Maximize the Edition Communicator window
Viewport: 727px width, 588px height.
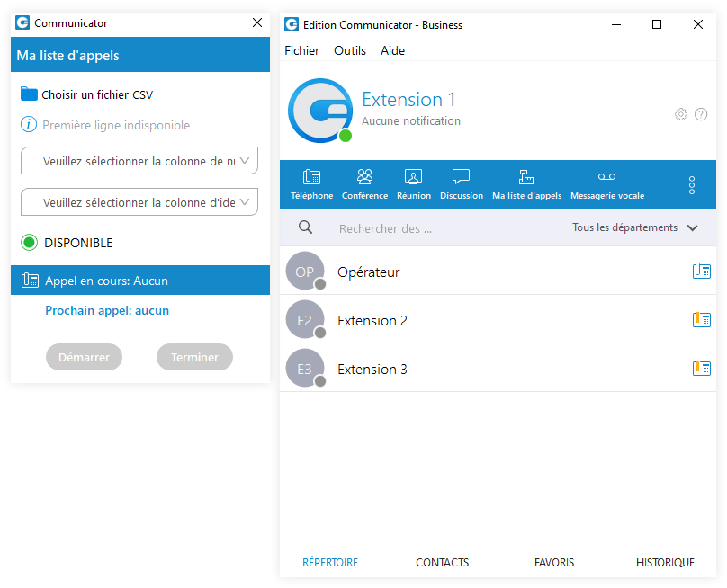tap(657, 24)
